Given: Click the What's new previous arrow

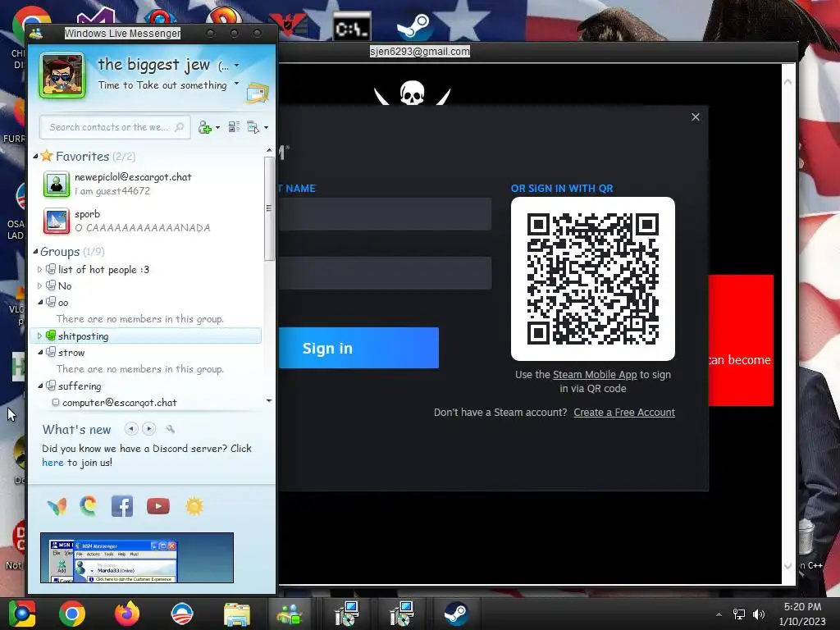Looking at the screenshot, I should coord(131,428).
